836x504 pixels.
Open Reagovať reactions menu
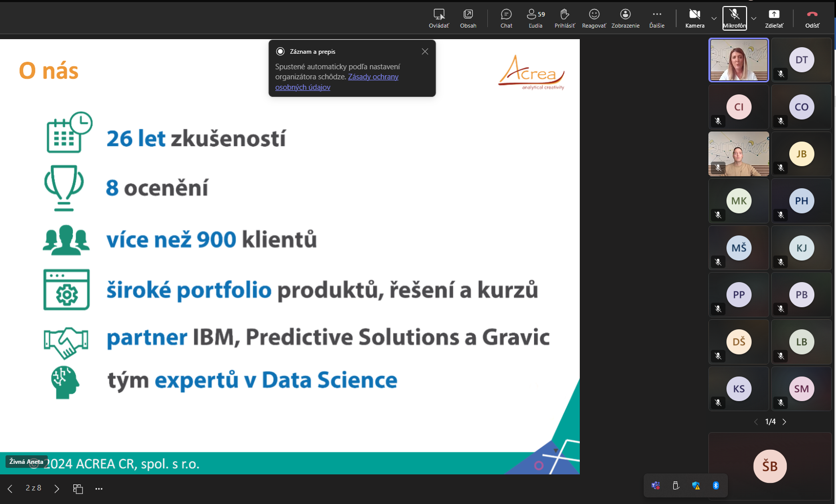tap(594, 19)
